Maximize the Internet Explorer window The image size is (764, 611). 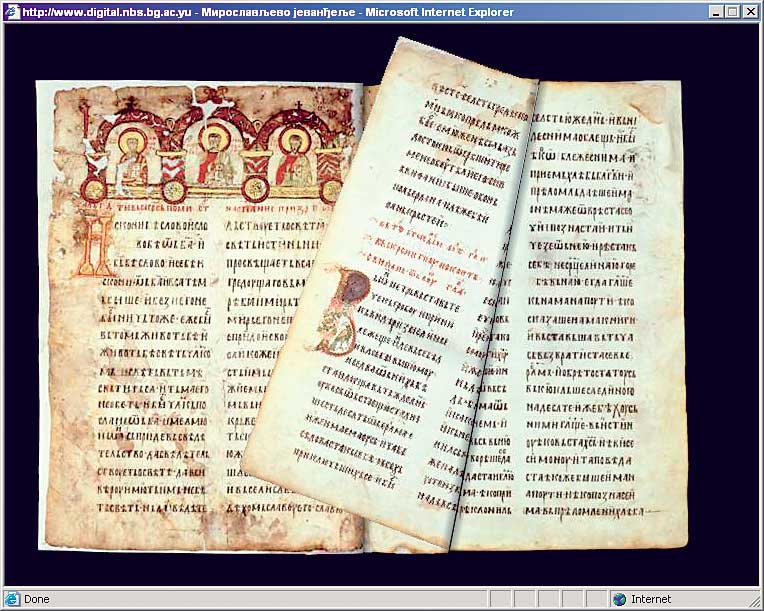click(732, 12)
